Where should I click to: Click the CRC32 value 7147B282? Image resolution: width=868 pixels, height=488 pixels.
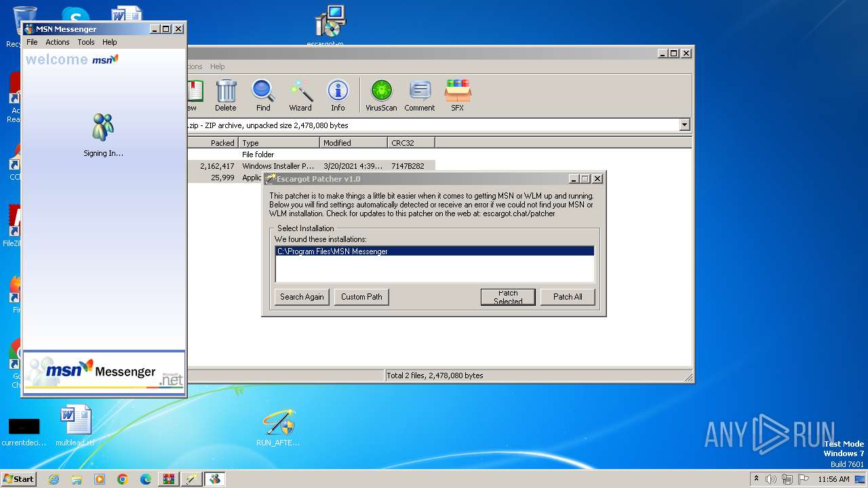[408, 166]
